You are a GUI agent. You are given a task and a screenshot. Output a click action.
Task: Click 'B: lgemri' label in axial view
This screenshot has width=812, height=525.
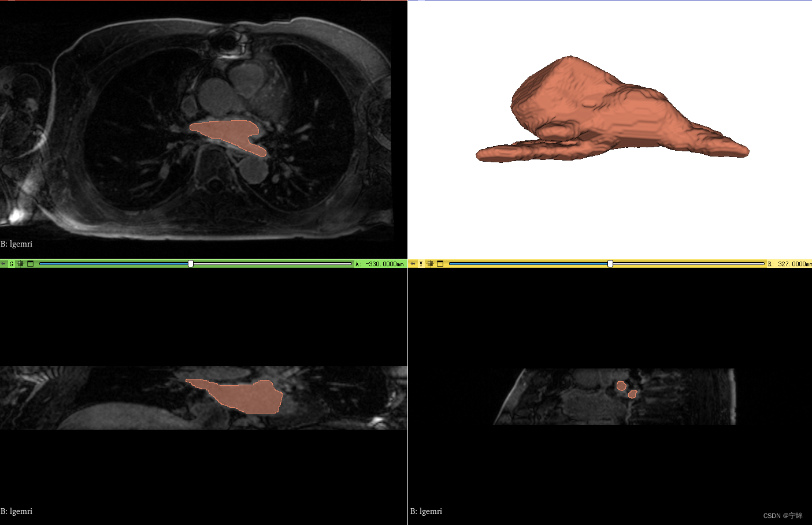pyautogui.click(x=17, y=244)
